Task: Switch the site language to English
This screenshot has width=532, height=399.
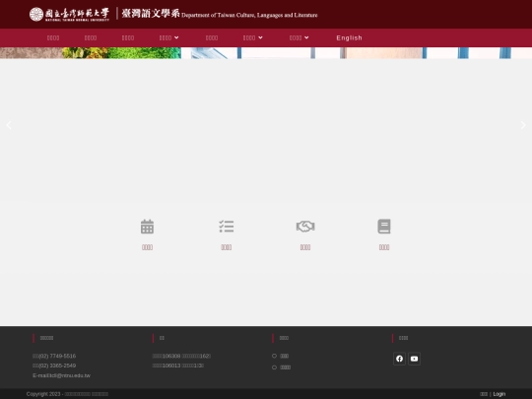Action: (349, 38)
